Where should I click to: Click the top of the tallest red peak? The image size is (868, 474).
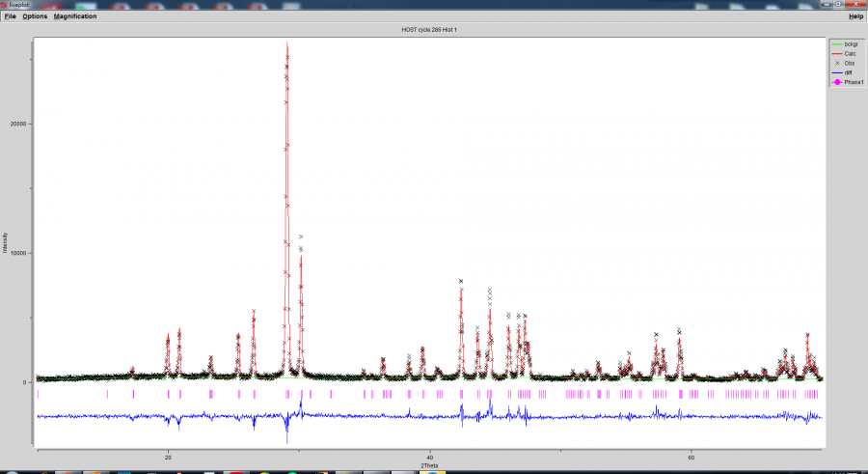(287, 43)
